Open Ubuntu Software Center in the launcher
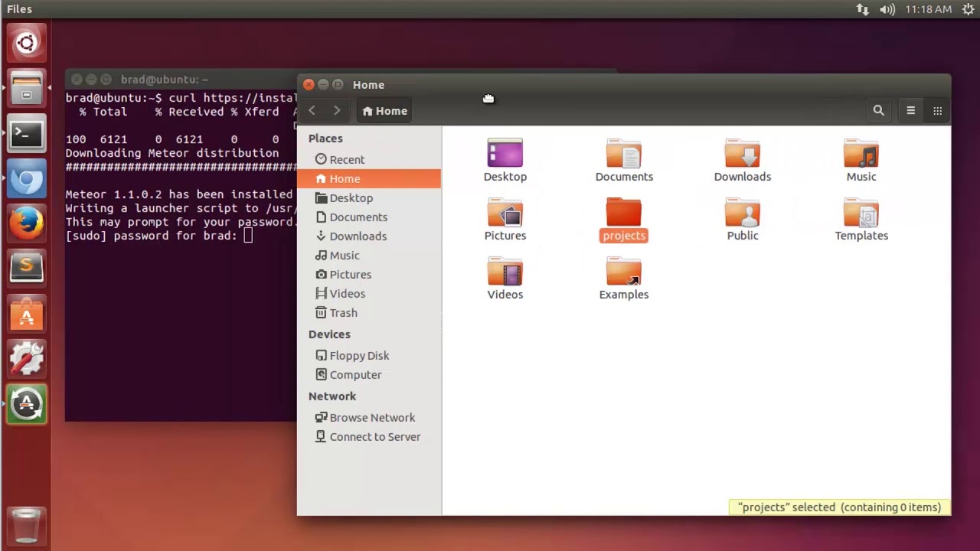This screenshot has width=980, height=551. point(27,315)
